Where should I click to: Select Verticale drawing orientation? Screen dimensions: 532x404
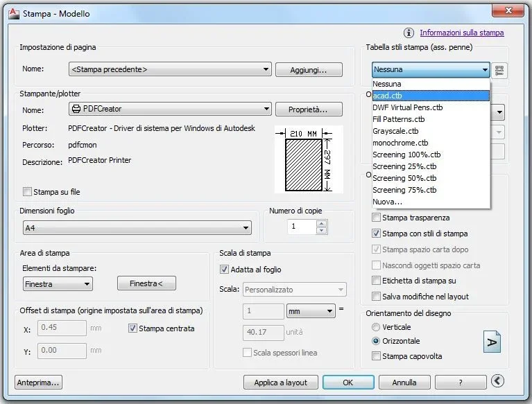click(376, 327)
